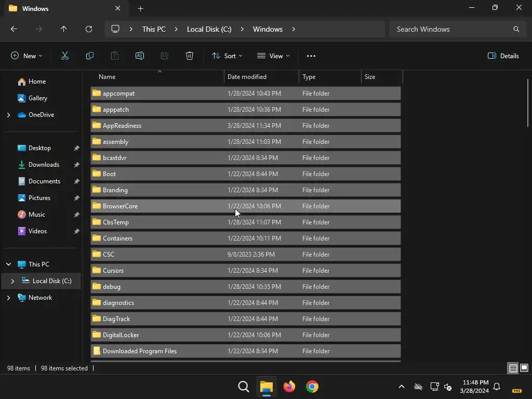This screenshot has height=399, width=532.
Task: Refresh the Windows folder view
Action: [89, 29]
